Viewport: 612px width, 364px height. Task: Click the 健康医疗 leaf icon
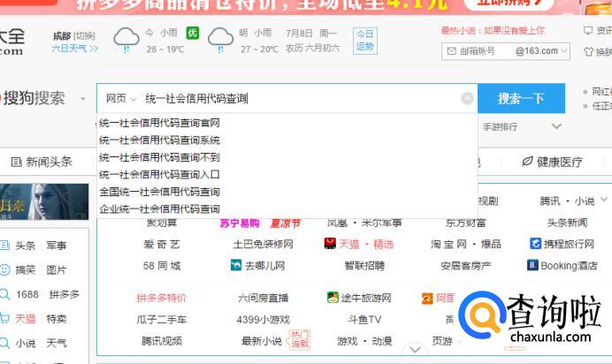click(527, 162)
